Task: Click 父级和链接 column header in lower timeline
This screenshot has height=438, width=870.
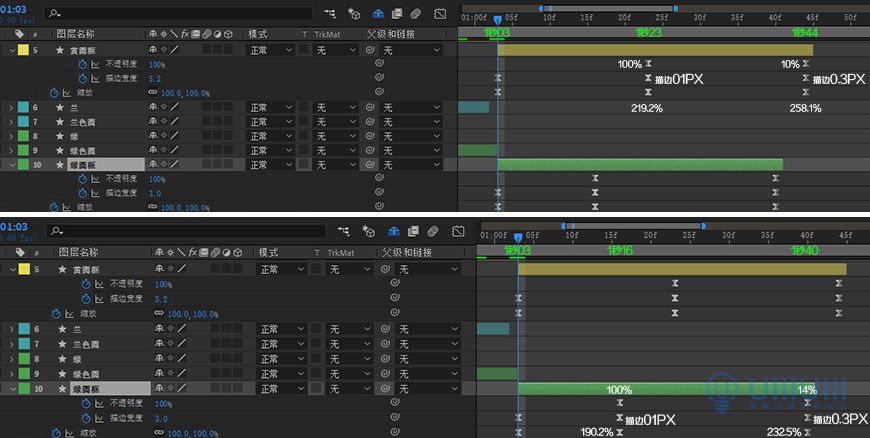Action: (x=407, y=252)
